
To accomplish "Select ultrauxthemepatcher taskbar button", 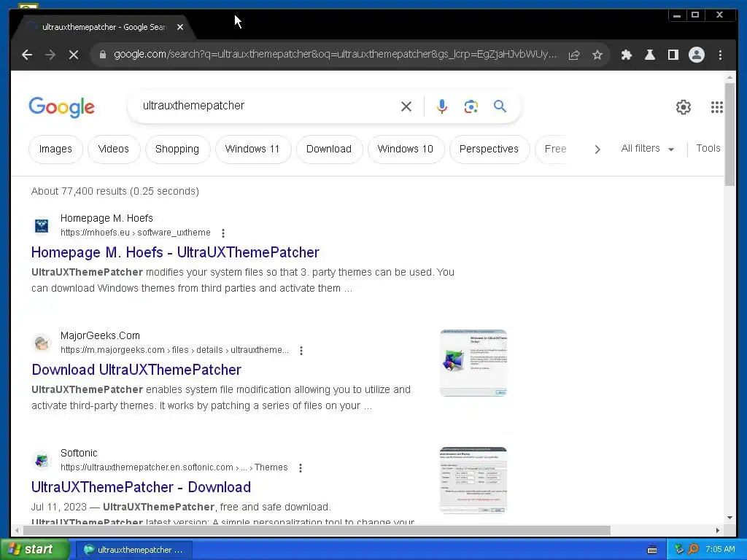I will point(134,550).
